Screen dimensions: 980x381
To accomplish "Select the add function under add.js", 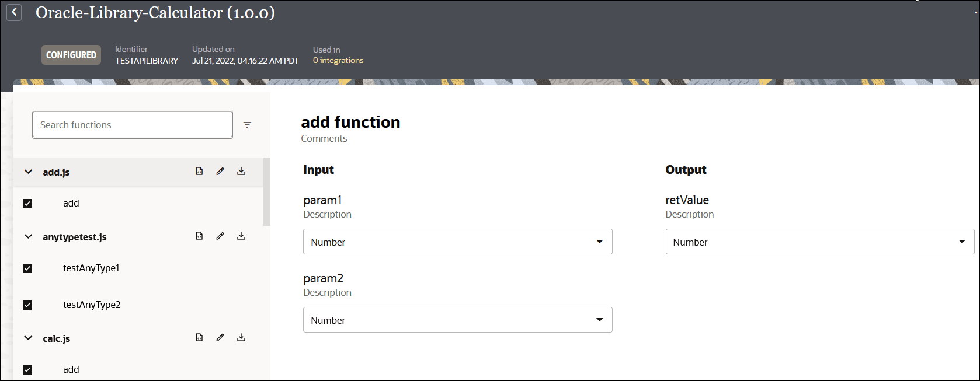I will pyautogui.click(x=71, y=203).
